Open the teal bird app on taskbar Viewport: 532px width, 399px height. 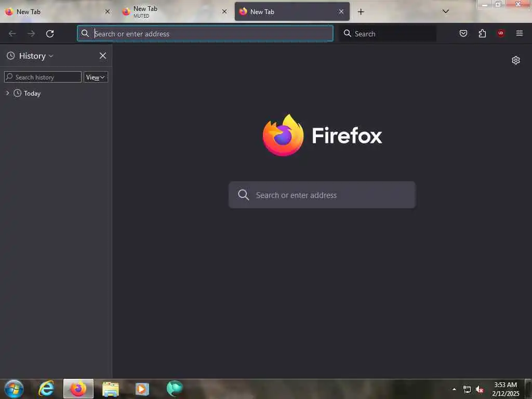(175, 389)
